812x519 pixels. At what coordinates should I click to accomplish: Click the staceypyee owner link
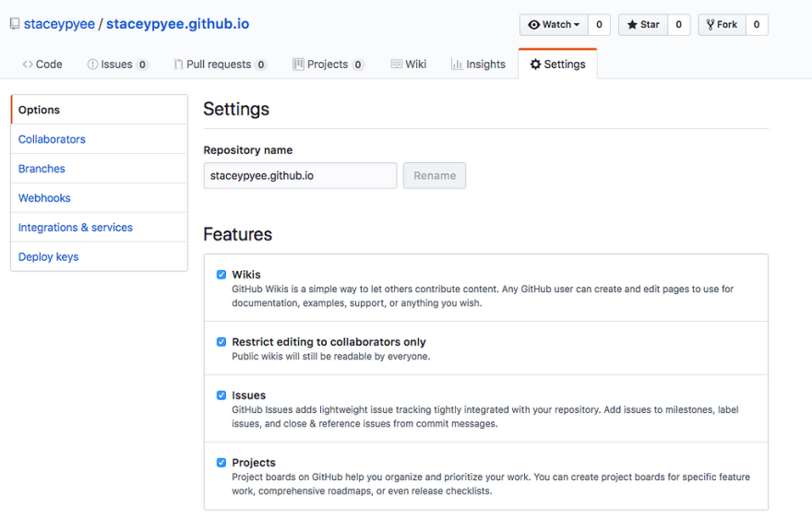pyautogui.click(x=59, y=24)
